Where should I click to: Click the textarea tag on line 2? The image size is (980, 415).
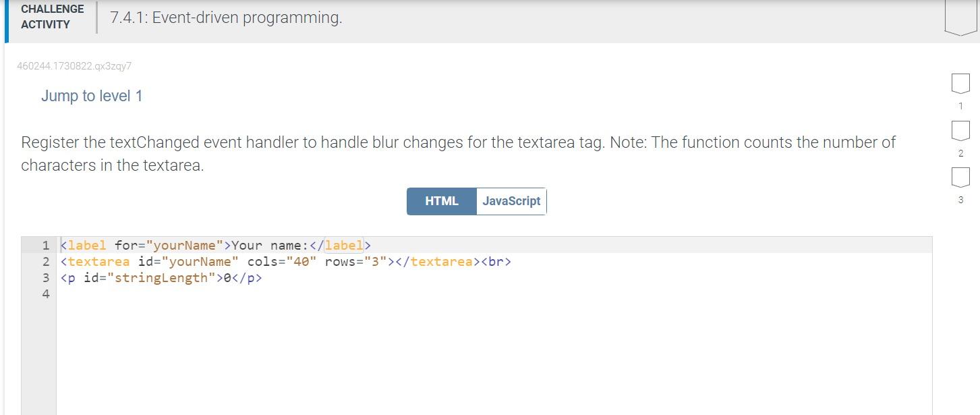100,261
